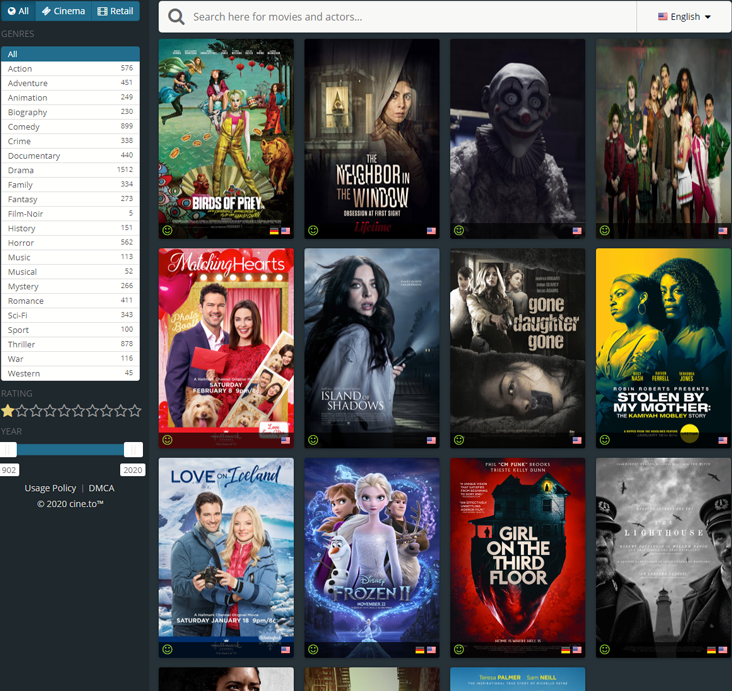Filter by Biography genre
This screenshot has height=691, width=732.
tap(70, 112)
